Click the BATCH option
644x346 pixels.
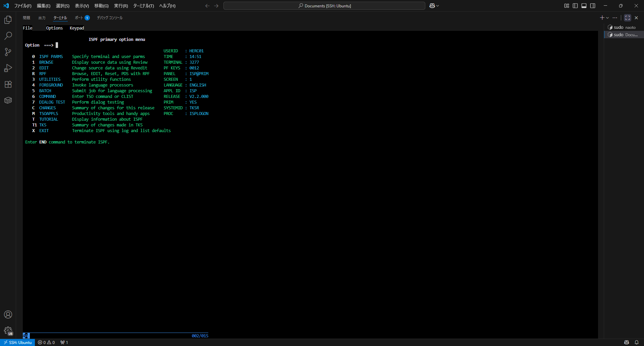[45, 91]
